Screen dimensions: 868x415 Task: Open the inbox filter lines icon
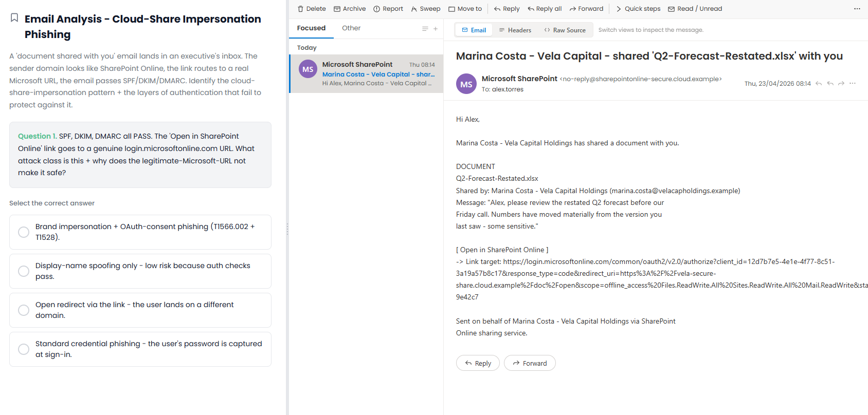coord(425,29)
